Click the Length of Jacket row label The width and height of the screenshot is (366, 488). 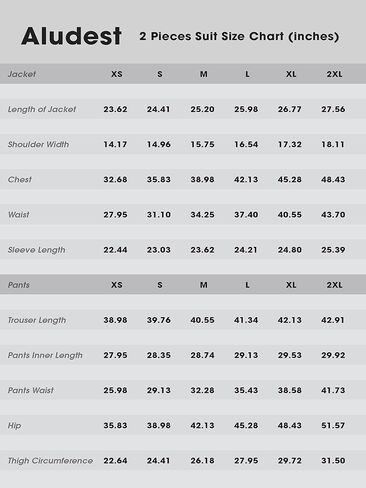point(42,109)
